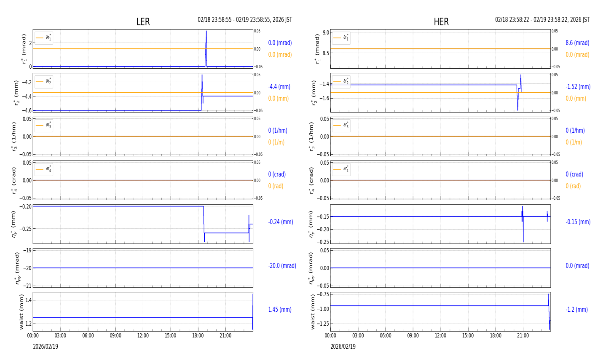Click "0 (crad)" beside the HER r4* plot
This screenshot has height=364, width=595.
(x=574, y=174)
